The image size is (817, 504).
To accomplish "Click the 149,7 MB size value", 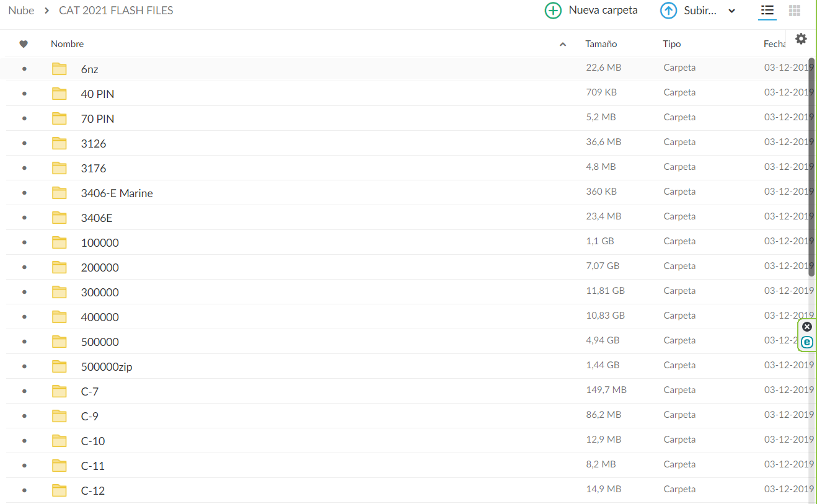I will 607,390.
